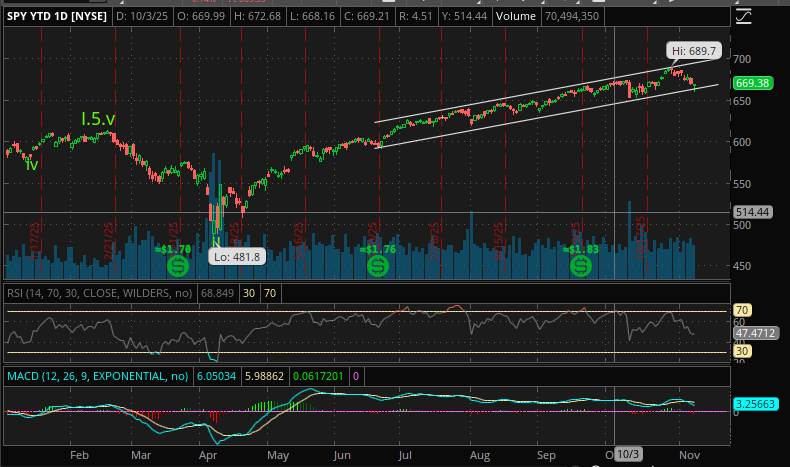This screenshot has height=467, width=790.
Task: Click the Hi: 689.7 price bubble
Action: [x=691, y=49]
